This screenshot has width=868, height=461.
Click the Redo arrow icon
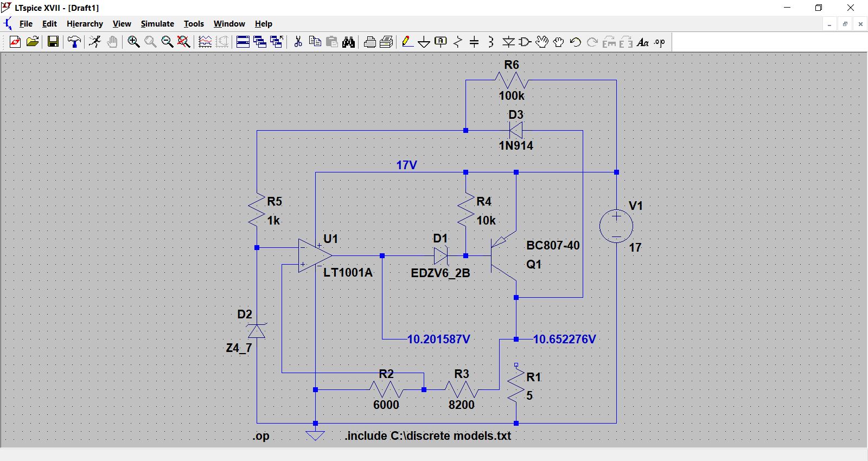point(592,42)
